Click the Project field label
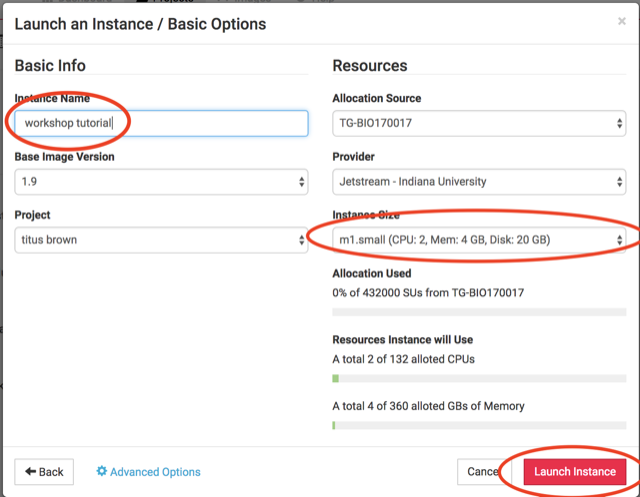The height and width of the screenshot is (497, 640). pyautogui.click(x=32, y=215)
